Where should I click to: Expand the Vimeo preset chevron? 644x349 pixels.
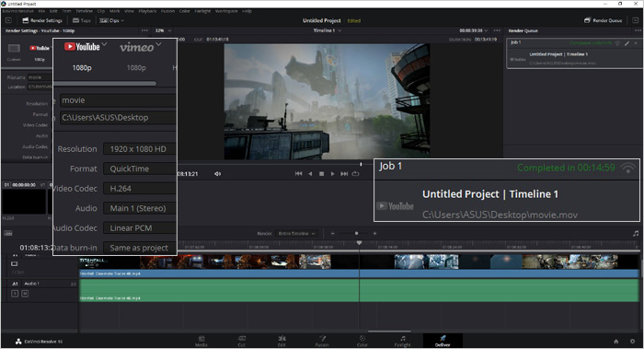pyautogui.click(x=158, y=44)
